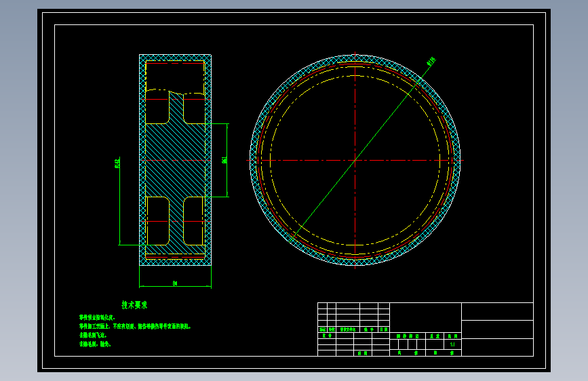Viewport: 588px width, 381px height.
Task: Click the 技术要求 heading text
Action: tap(134, 305)
